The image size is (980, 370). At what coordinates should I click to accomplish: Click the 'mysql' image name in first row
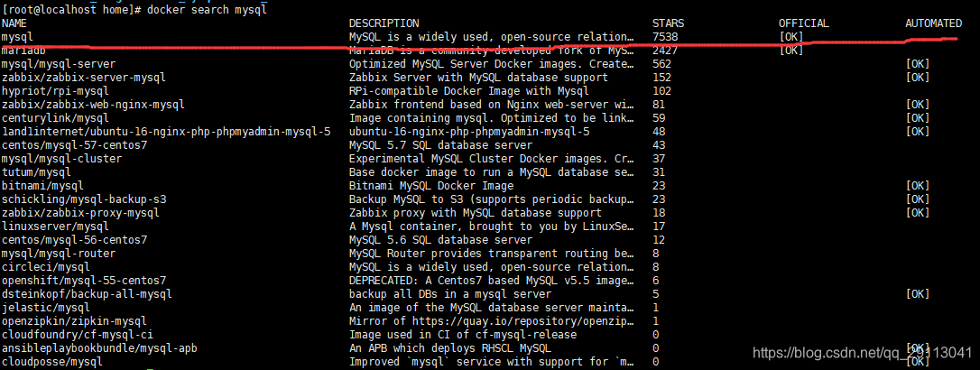click(17, 38)
